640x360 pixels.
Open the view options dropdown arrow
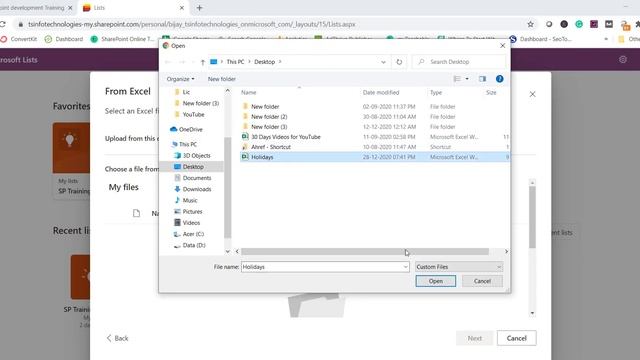click(x=467, y=79)
